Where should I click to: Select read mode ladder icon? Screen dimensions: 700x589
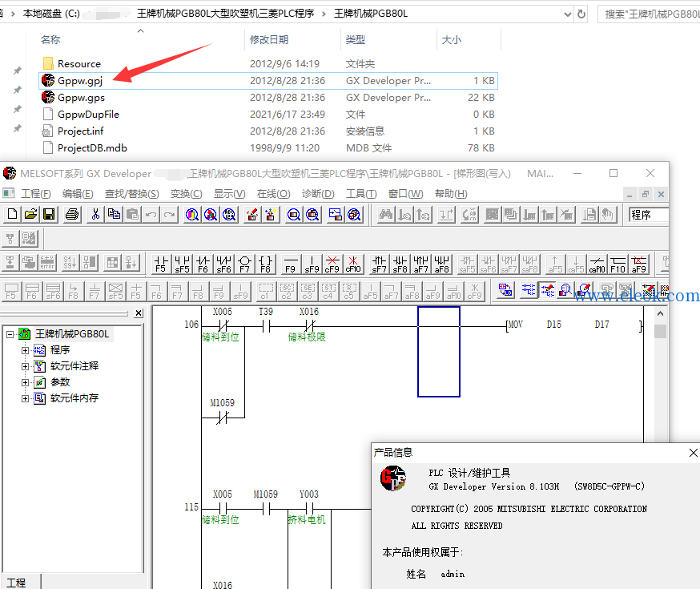(x=528, y=290)
